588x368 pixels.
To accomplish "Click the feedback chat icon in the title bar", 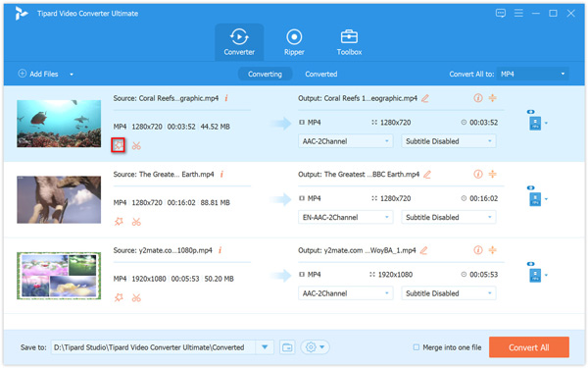I will point(500,14).
